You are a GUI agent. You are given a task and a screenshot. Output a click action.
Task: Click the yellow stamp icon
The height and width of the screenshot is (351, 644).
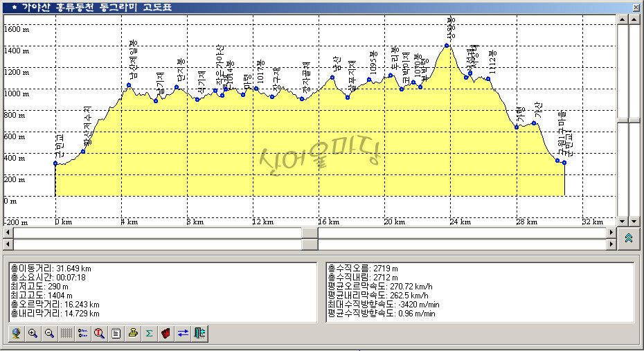(x=133, y=334)
